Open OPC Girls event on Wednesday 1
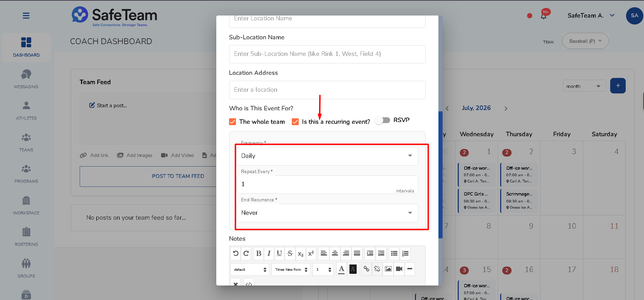The height and width of the screenshot is (300, 644). pyautogui.click(x=477, y=200)
